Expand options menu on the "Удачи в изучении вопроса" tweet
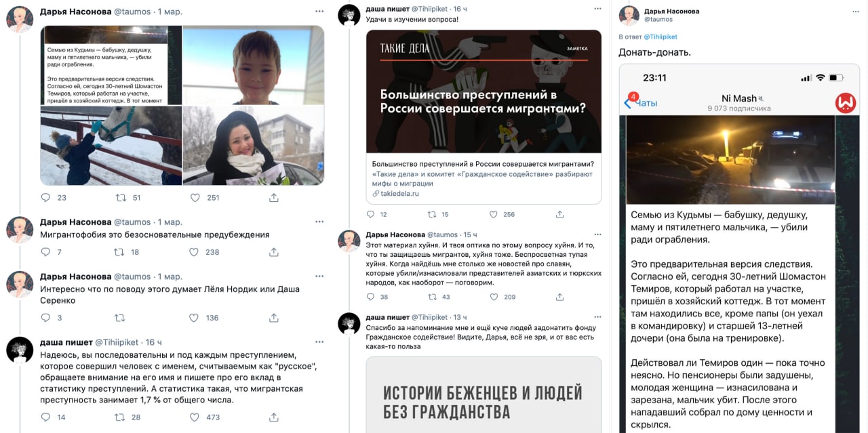The width and height of the screenshot is (868, 433). tap(597, 8)
